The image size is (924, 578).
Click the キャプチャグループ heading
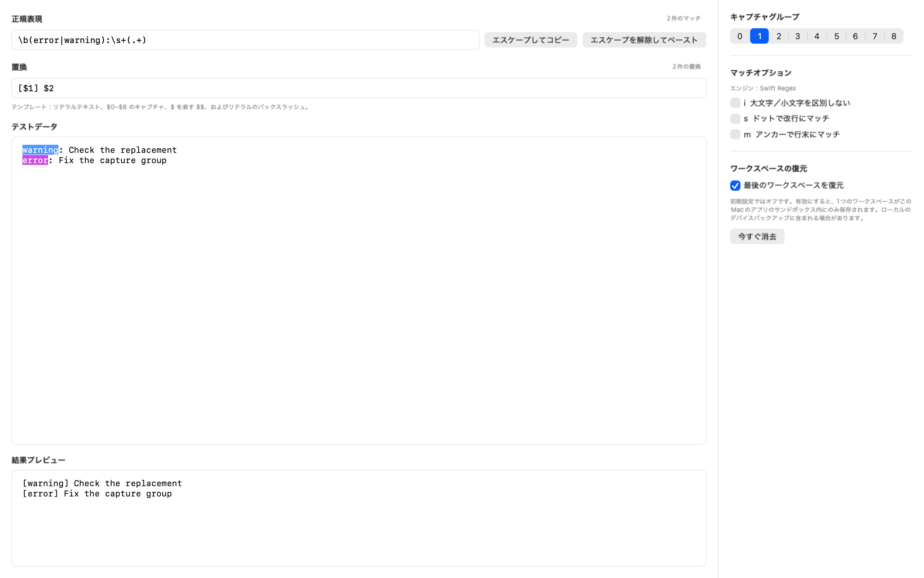[x=765, y=17]
